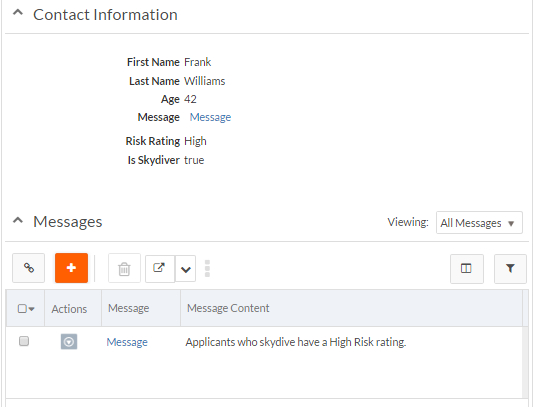The width and height of the screenshot is (534, 407).
Task: Click the Contact Information heading
Action: (x=105, y=15)
